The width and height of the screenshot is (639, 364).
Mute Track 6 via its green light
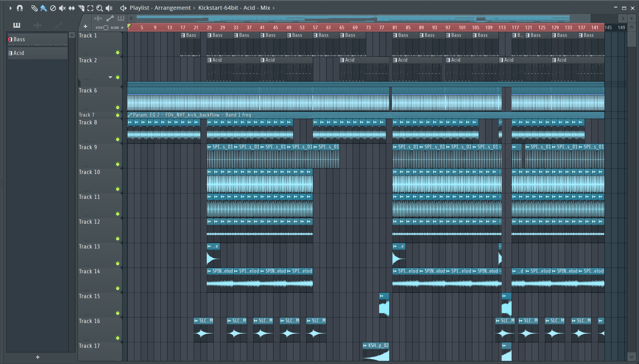pos(118,108)
